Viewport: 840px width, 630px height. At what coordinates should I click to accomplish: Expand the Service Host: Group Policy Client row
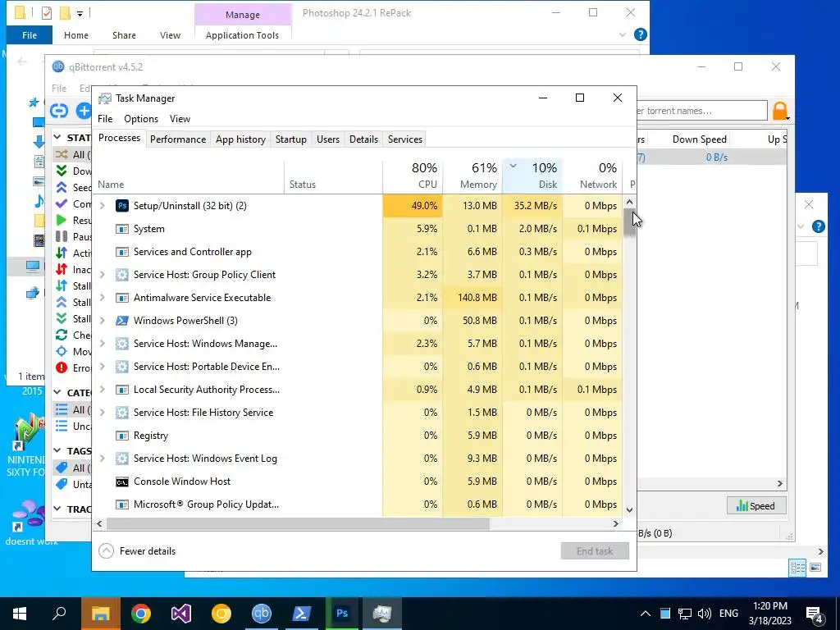pos(103,275)
